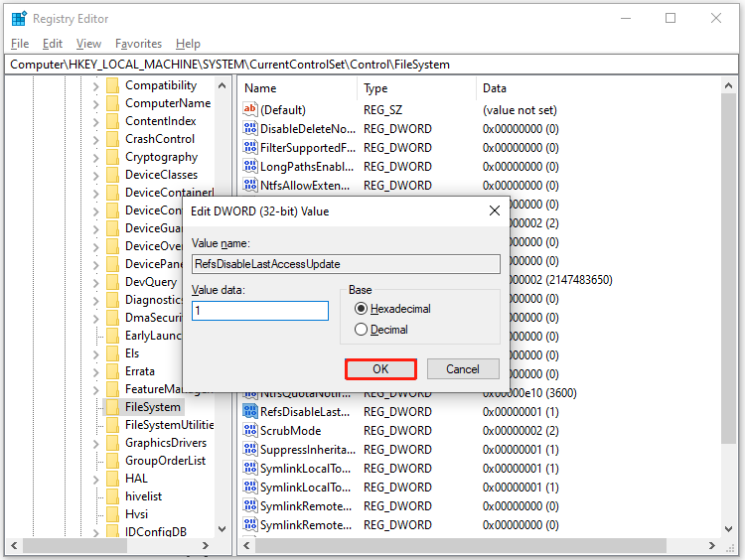Select the Decimal base option
This screenshot has width=745, height=560.
click(362, 330)
